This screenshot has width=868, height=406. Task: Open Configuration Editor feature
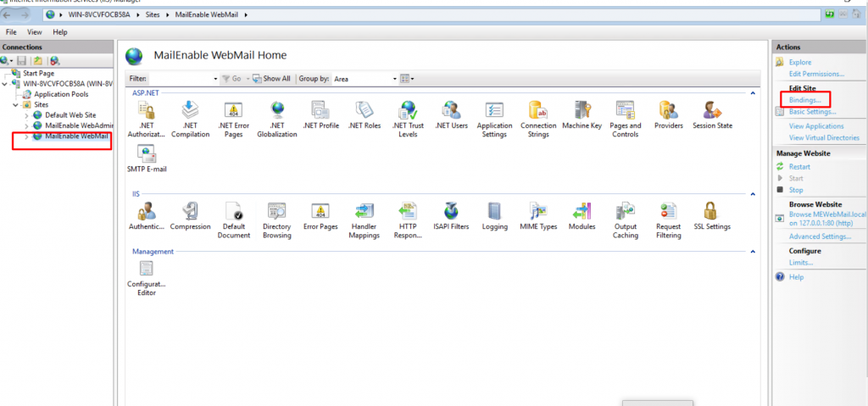coord(147,279)
